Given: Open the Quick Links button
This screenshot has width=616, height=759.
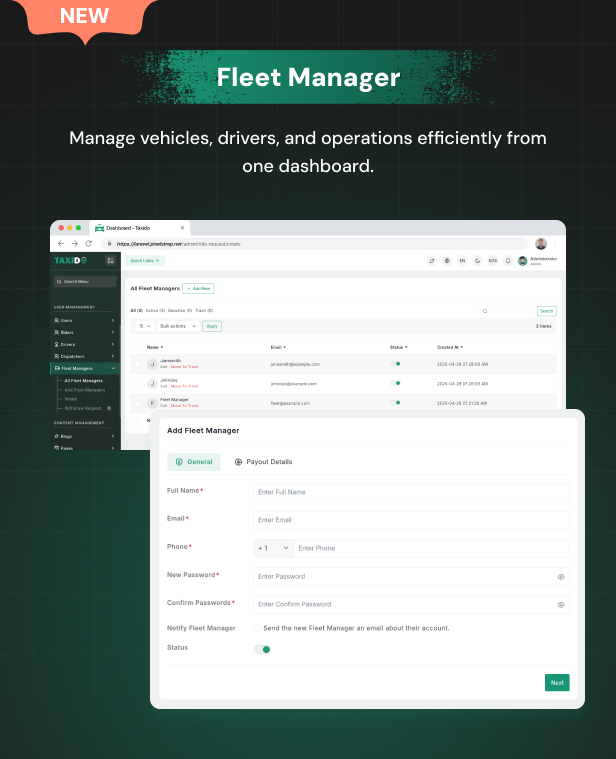Looking at the screenshot, I should point(145,261).
